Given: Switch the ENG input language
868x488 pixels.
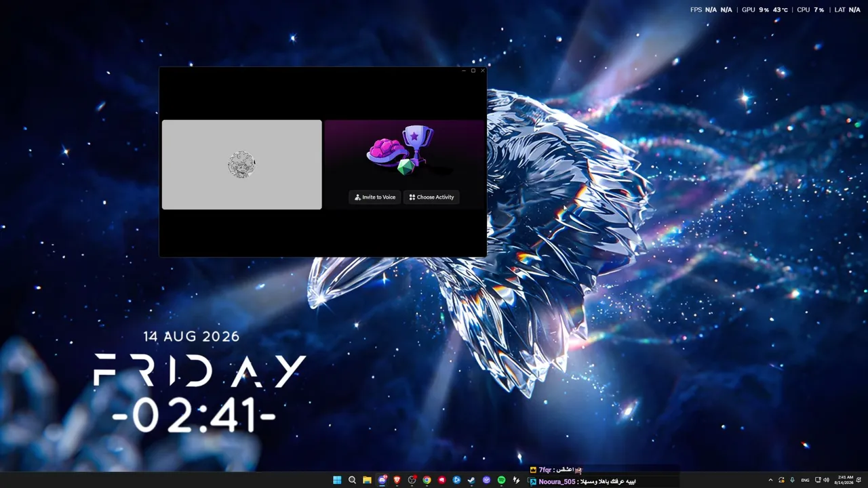Looking at the screenshot, I should point(805,480).
